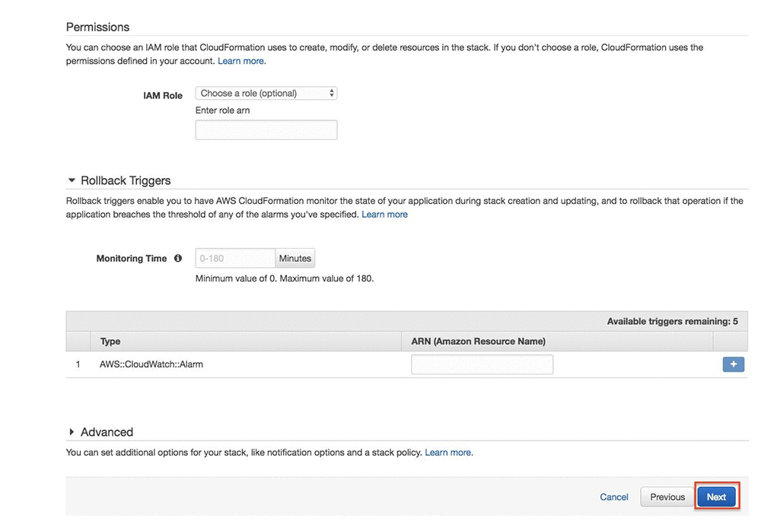This screenshot has width=761, height=532.
Task: Open Learn more link under Permissions
Action: coord(240,61)
